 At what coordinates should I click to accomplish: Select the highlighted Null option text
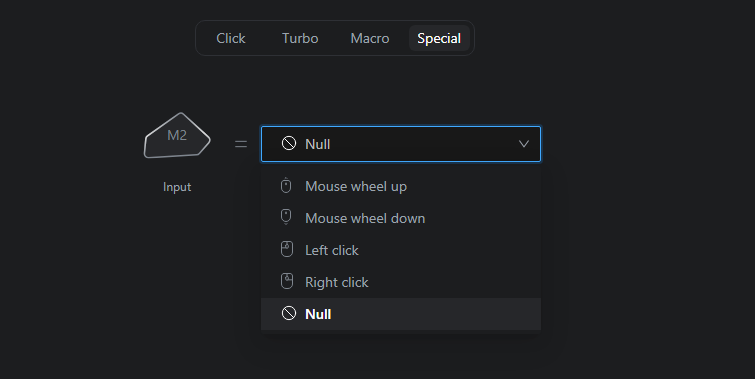(x=318, y=314)
